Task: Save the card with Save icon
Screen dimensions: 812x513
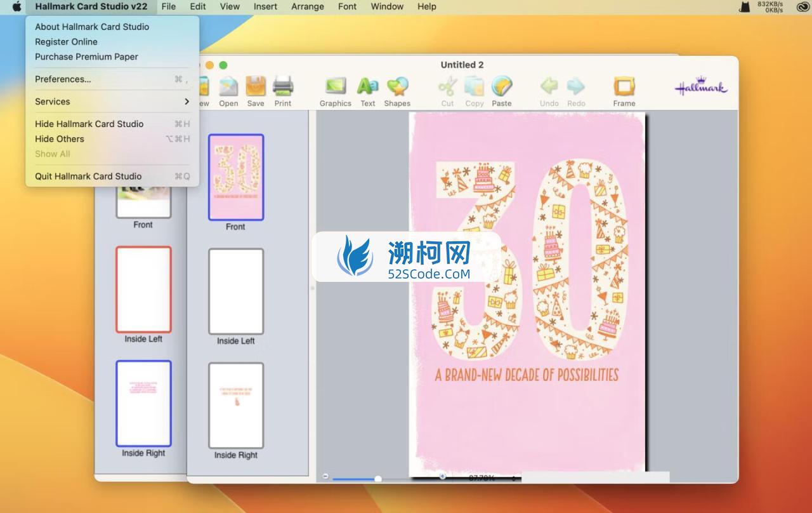Action: pyautogui.click(x=256, y=91)
